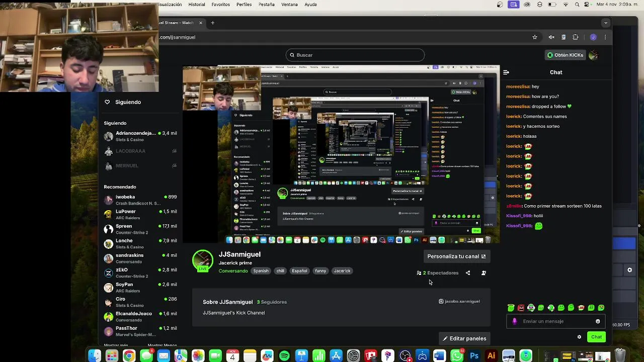
Task: Select the red angry emote in chat bar
Action: (x=521, y=308)
